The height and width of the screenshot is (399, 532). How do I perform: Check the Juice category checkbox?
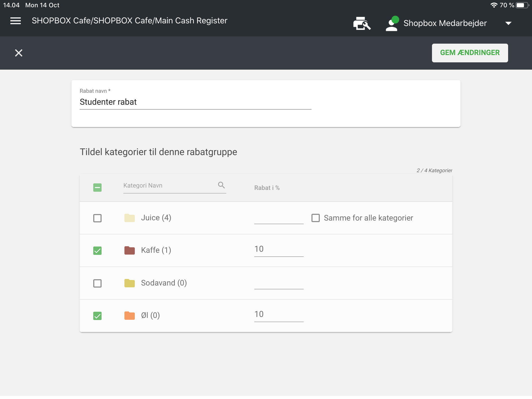pyautogui.click(x=97, y=218)
